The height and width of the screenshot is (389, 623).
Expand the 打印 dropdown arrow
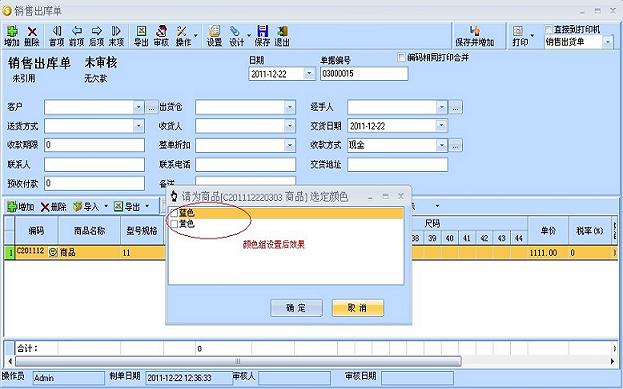(532, 36)
